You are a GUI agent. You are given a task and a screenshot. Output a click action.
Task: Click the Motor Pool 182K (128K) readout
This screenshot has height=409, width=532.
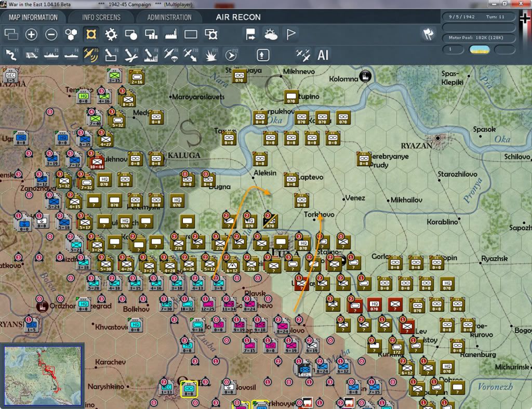click(478, 37)
